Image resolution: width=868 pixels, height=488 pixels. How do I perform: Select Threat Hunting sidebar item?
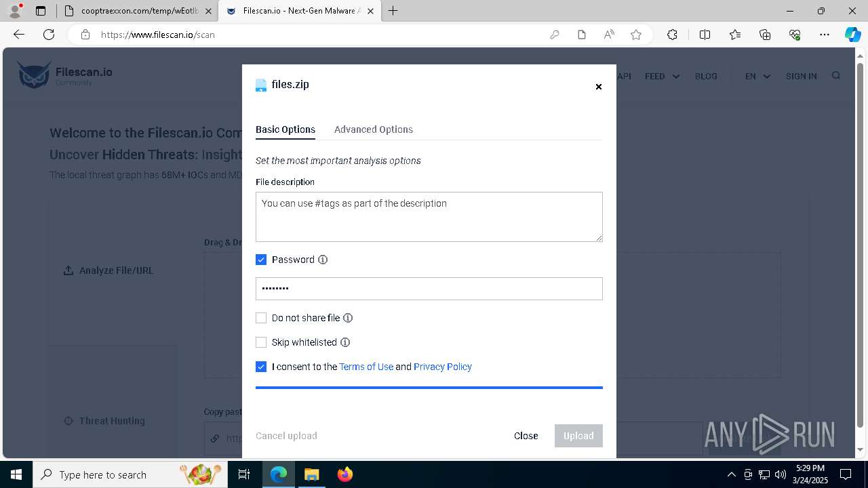click(x=104, y=421)
